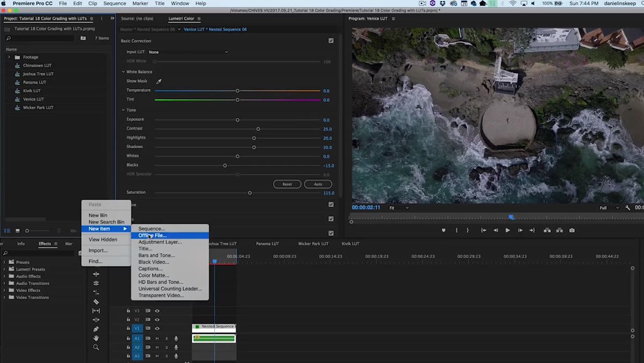The height and width of the screenshot is (363, 644).
Task: Toggle the Basic Correction checkbox
Action: (331, 41)
